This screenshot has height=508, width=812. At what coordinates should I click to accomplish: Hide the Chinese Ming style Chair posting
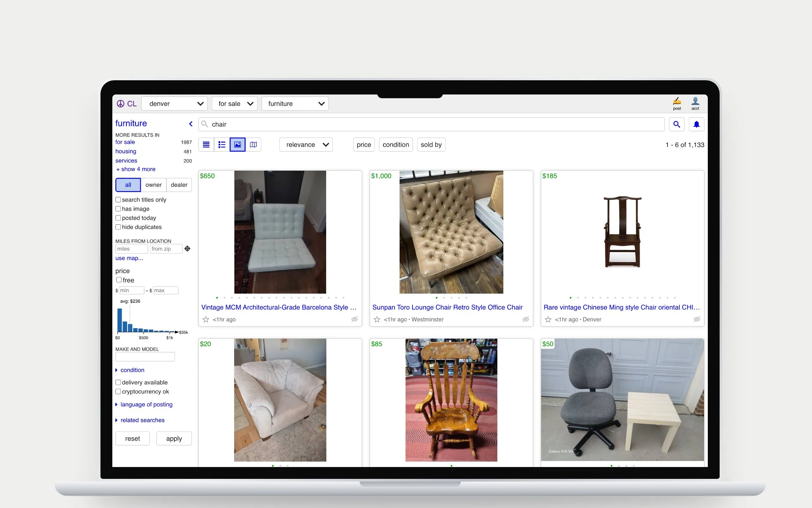click(697, 319)
